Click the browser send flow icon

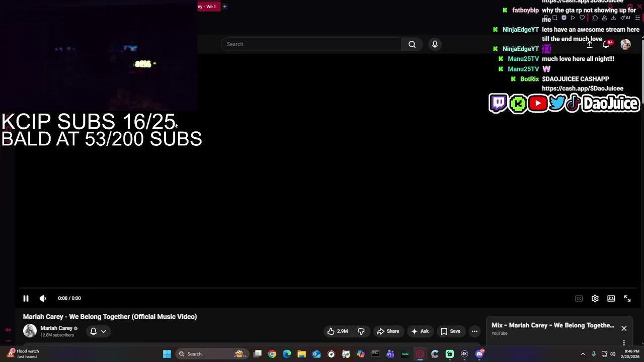click(573, 18)
